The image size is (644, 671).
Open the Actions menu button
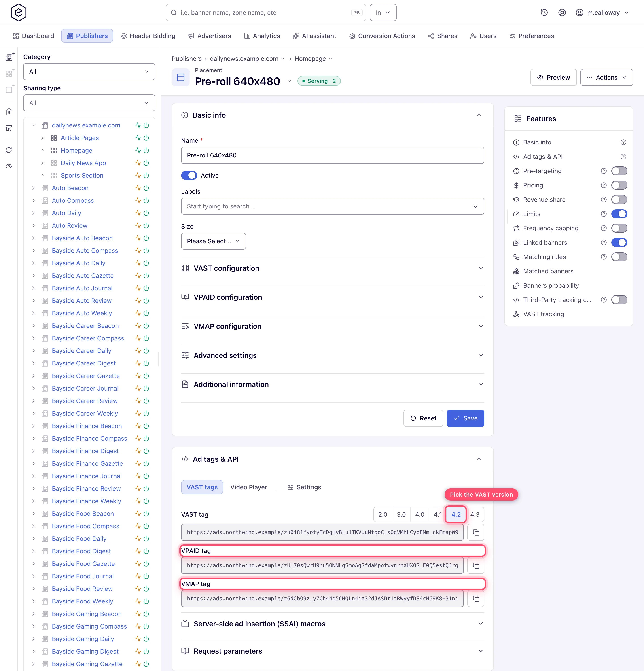pos(607,77)
